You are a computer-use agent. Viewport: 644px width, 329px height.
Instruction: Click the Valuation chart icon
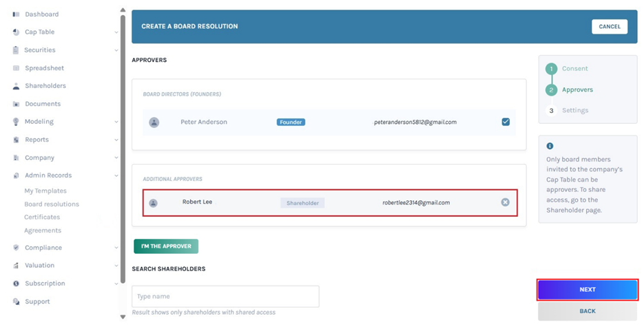coord(16,266)
